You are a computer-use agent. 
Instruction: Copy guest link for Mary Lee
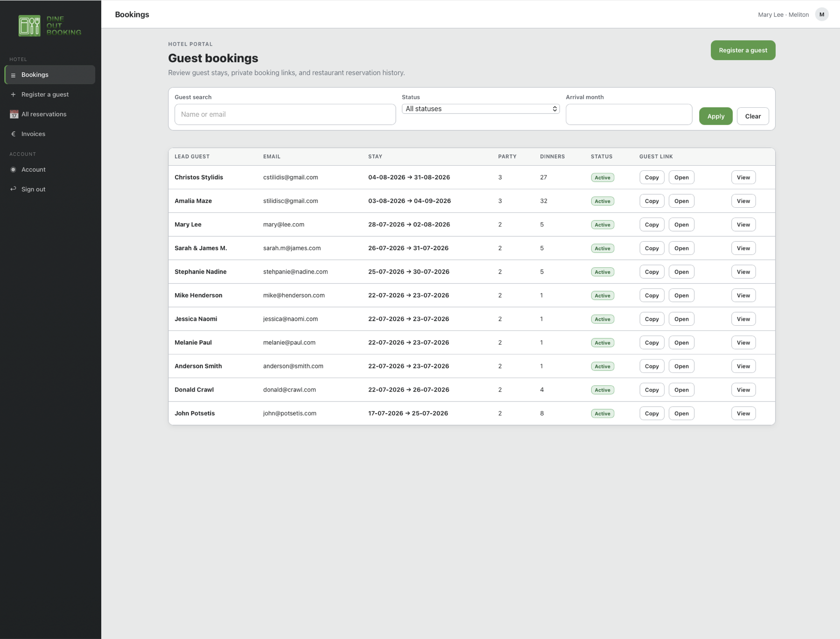[x=651, y=225]
